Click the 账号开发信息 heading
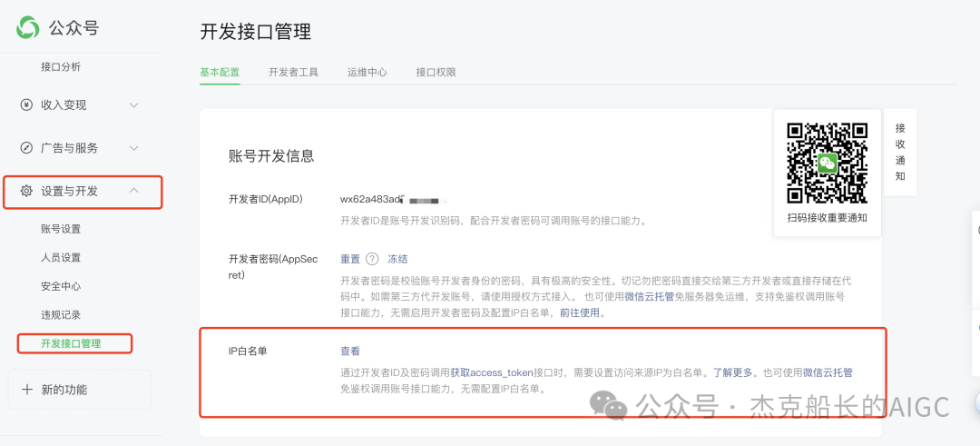This screenshot has height=446, width=980. coord(271,156)
